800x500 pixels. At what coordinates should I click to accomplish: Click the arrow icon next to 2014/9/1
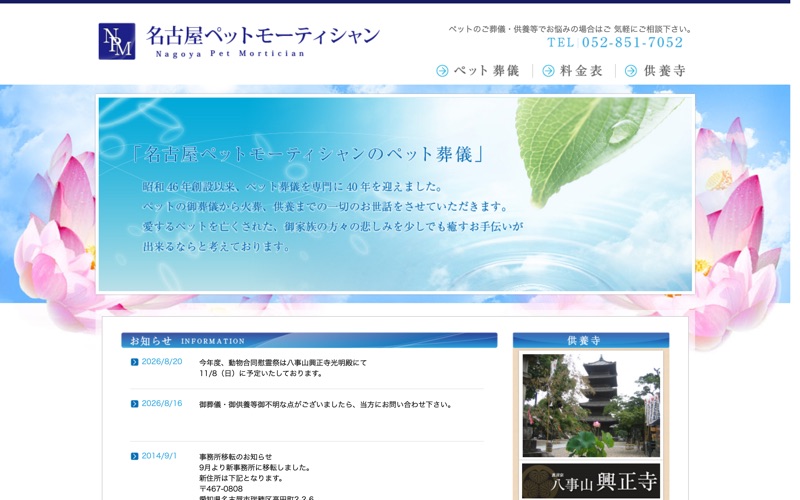(x=135, y=456)
